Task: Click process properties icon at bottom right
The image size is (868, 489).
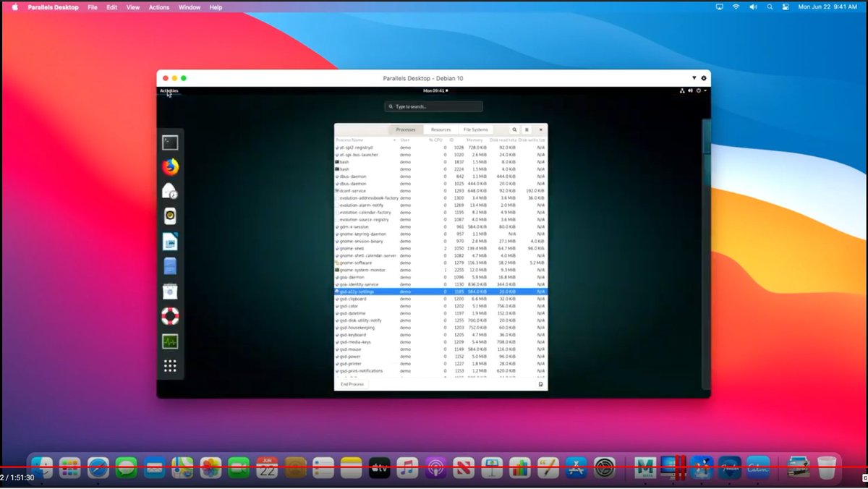Action: [x=541, y=384]
